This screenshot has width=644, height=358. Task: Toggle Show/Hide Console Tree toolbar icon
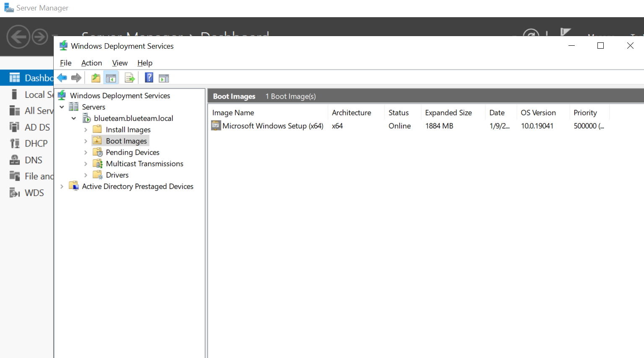coord(111,78)
